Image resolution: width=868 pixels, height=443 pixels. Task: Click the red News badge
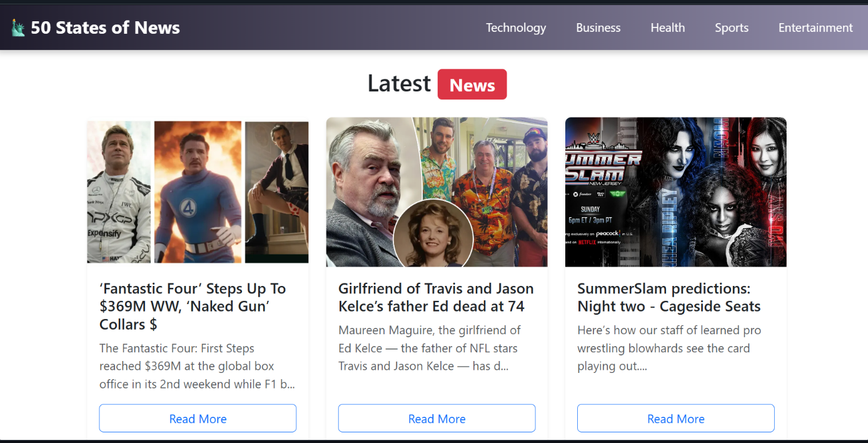coord(472,84)
